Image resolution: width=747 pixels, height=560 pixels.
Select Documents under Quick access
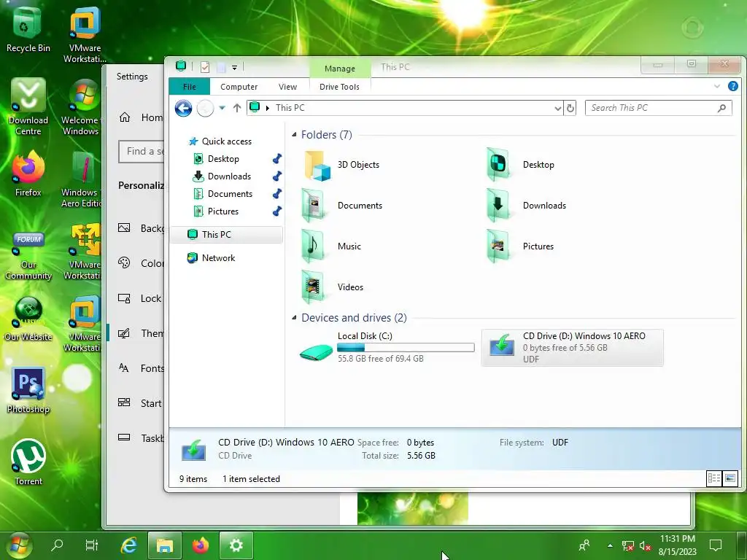point(230,194)
